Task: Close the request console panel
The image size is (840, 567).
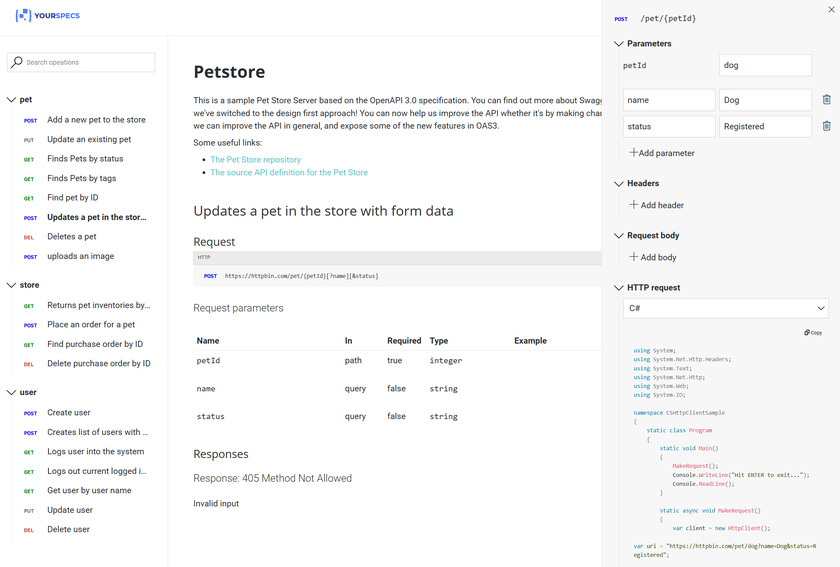Action: pyautogui.click(x=831, y=9)
